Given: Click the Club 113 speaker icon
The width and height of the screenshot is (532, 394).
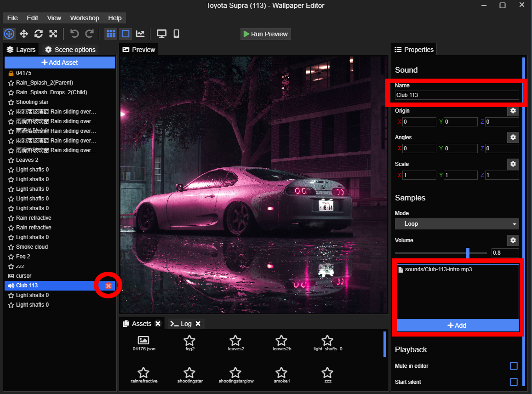Looking at the screenshot, I should 11,286.
